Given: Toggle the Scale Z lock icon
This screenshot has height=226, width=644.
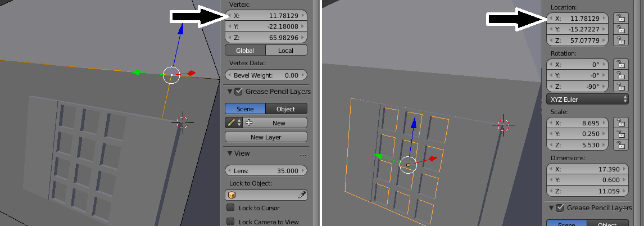Looking at the screenshot, I should click(620, 145).
